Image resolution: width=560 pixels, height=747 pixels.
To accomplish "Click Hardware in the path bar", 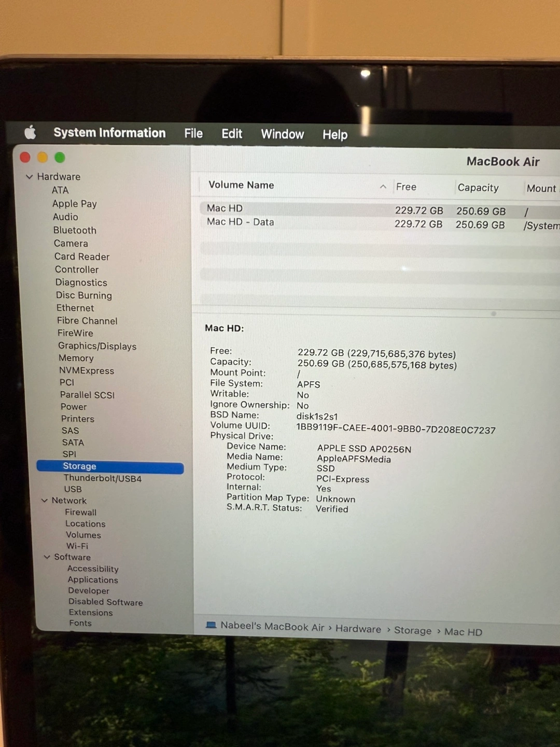I will pyautogui.click(x=358, y=629).
